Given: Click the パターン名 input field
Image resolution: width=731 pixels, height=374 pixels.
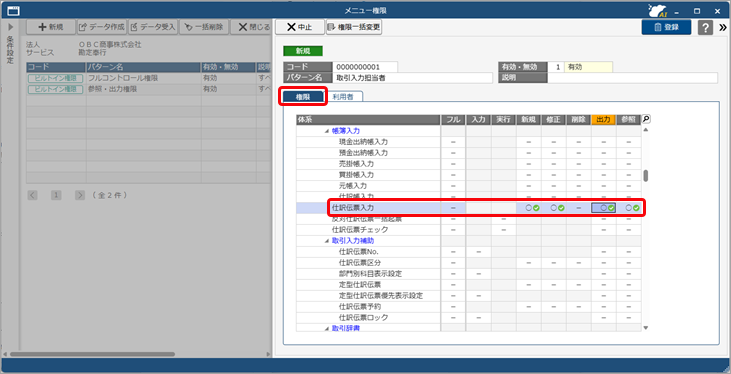Looking at the screenshot, I should coord(412,78).
